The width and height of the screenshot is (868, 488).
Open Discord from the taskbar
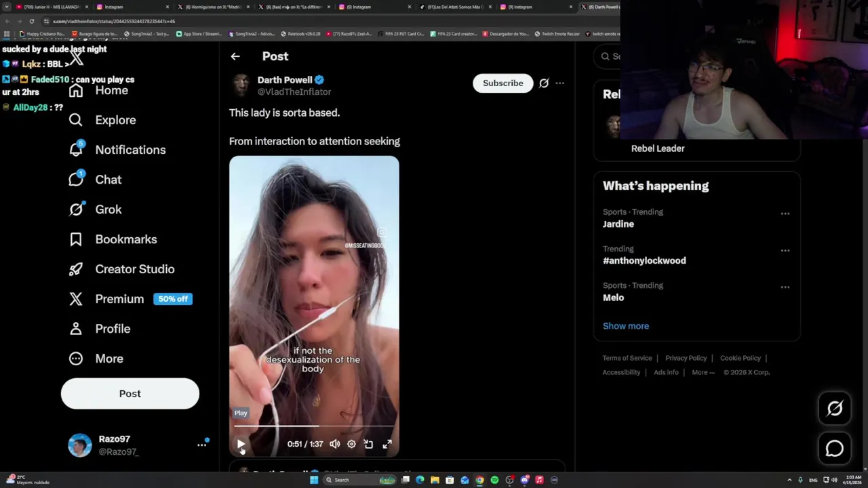click(x=524, y=480)
